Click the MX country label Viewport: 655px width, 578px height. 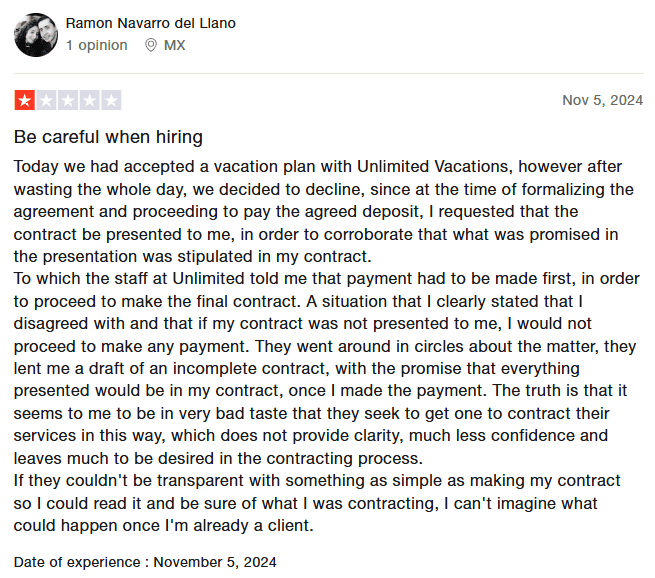[174, 45]
